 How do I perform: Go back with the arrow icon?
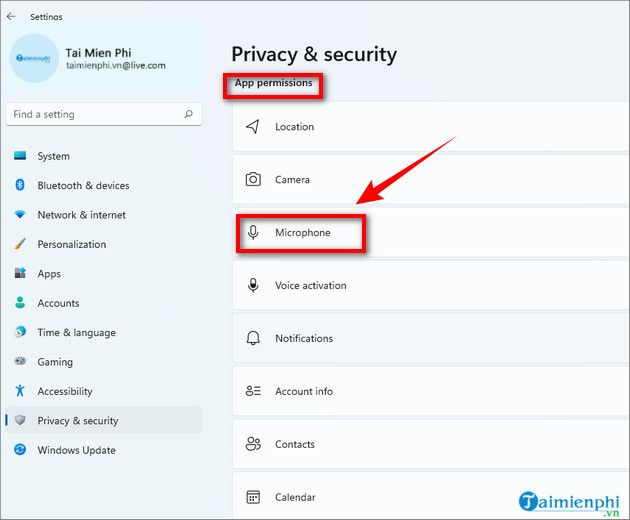pyautogui.click(x=11, y=16)
